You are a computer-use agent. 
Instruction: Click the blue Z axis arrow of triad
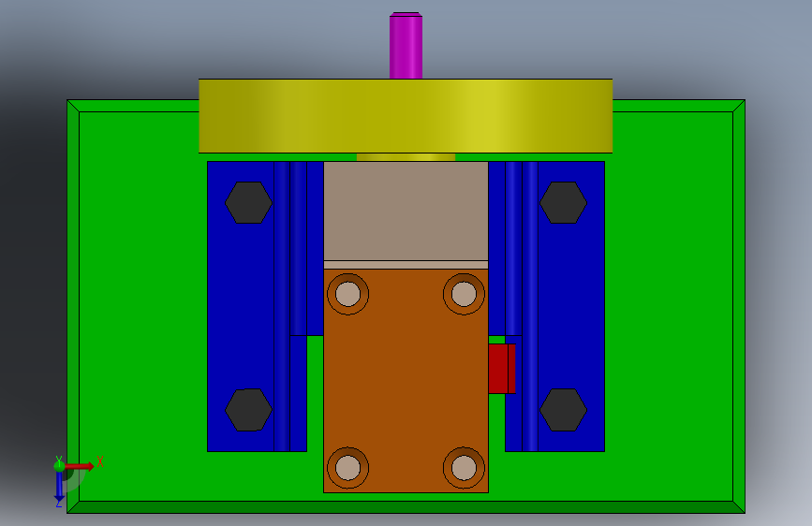pos(59,487)
